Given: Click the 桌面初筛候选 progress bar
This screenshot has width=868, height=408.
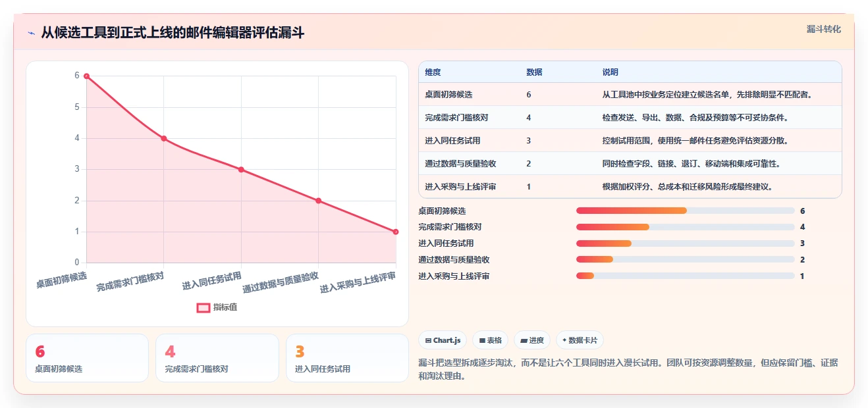Looking at the screenshot, I should [685, 211].
